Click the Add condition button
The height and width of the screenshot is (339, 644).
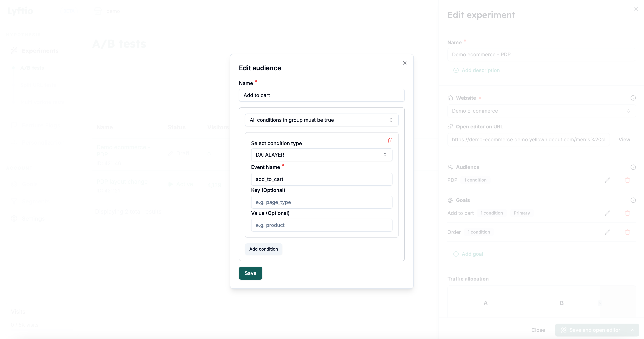point(264,249)
